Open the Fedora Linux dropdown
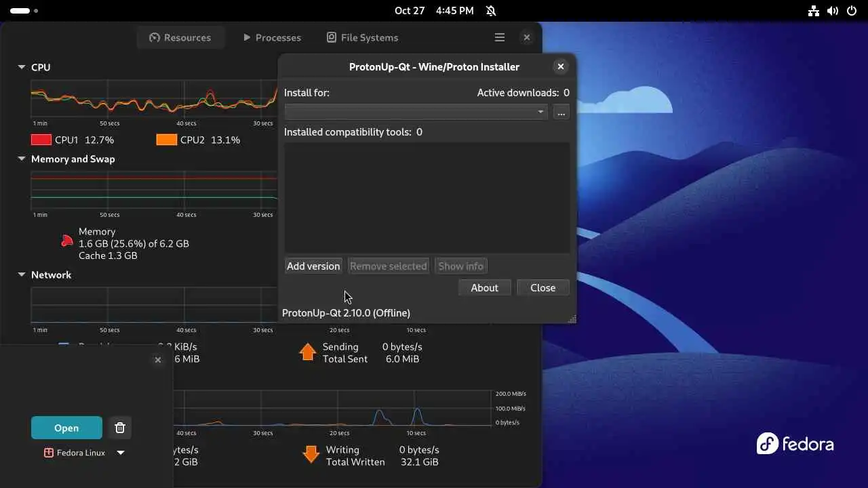This screenshot has width=868, height=488. point(85,453)
